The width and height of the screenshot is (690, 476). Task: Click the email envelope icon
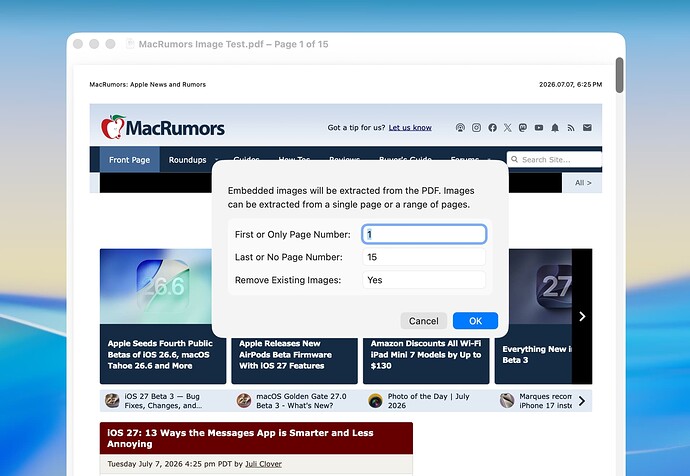[587, 128]
